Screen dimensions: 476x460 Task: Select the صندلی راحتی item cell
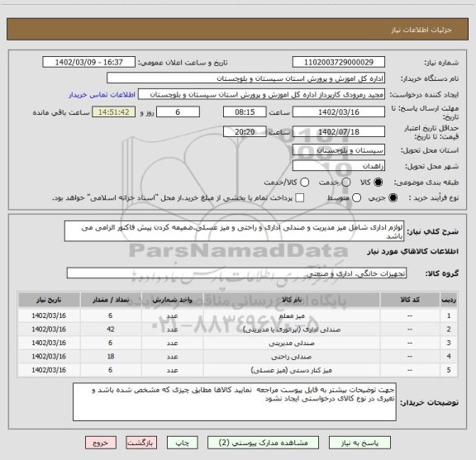tap(292, 357)
